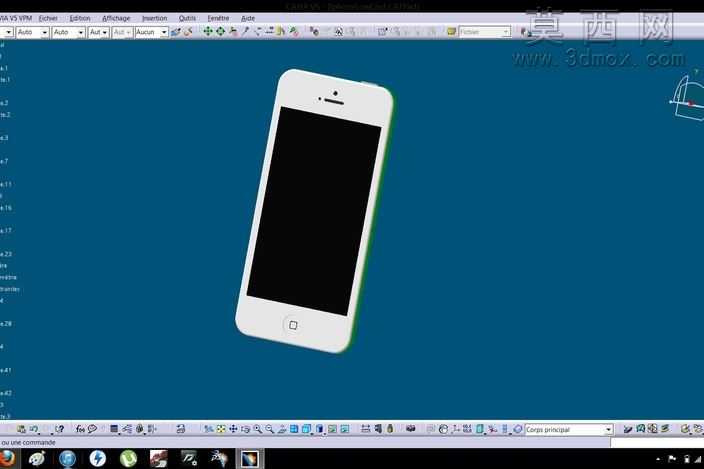Click the Zoom Out magnifier icon
The height and width of the screenshot is (469, 704).
[x=269, y=429]
